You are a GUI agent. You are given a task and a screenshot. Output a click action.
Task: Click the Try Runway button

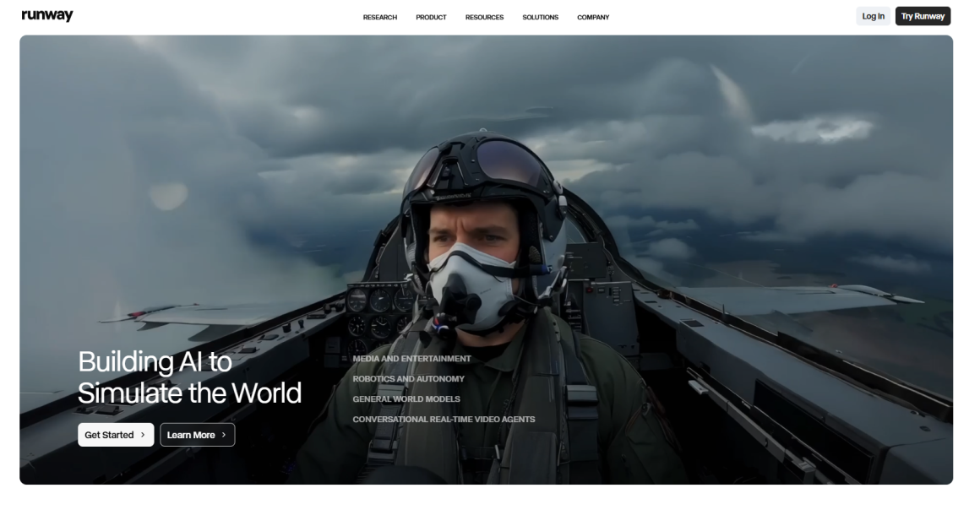pyautogui.click(x=923, y=16)
